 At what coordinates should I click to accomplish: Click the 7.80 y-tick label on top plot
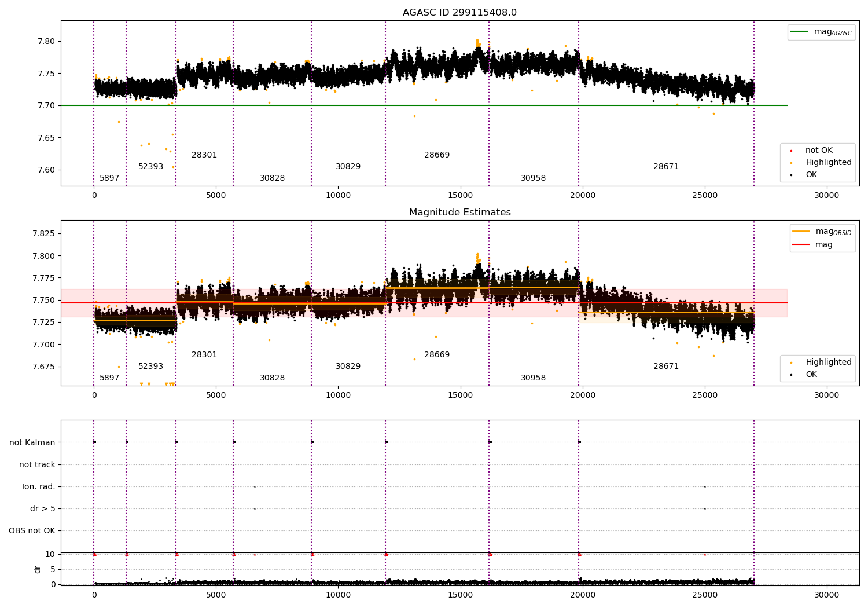pos(47,42)
